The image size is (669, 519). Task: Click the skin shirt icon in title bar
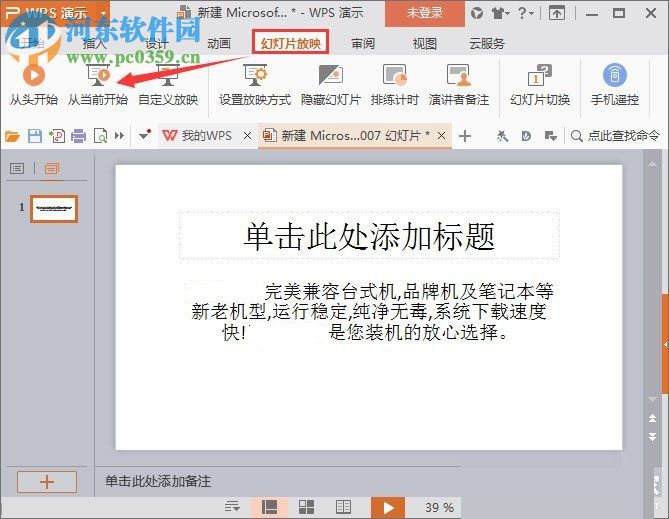point(500,14)
